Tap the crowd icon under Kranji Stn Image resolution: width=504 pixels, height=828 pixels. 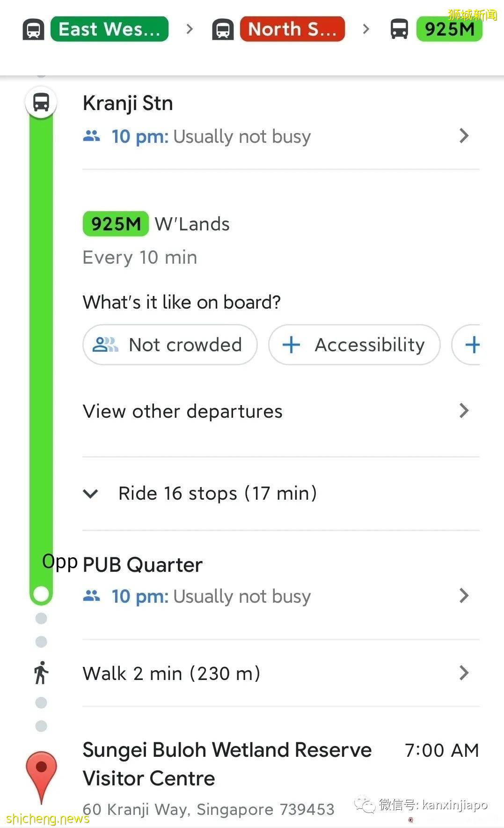(x=91, y=136)
